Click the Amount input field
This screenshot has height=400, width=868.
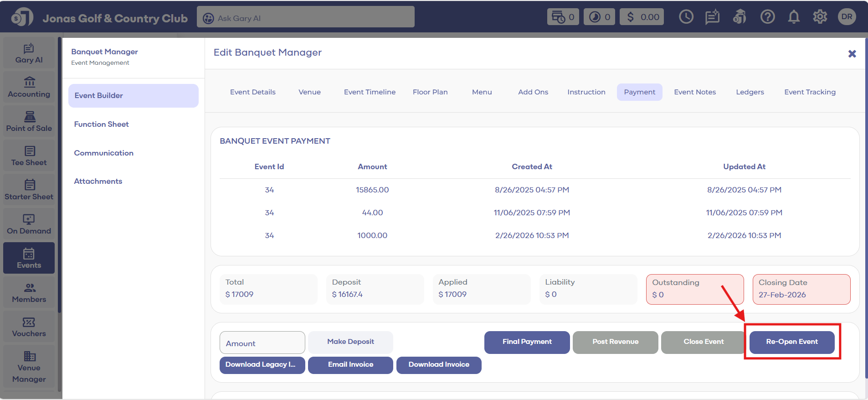262,343
